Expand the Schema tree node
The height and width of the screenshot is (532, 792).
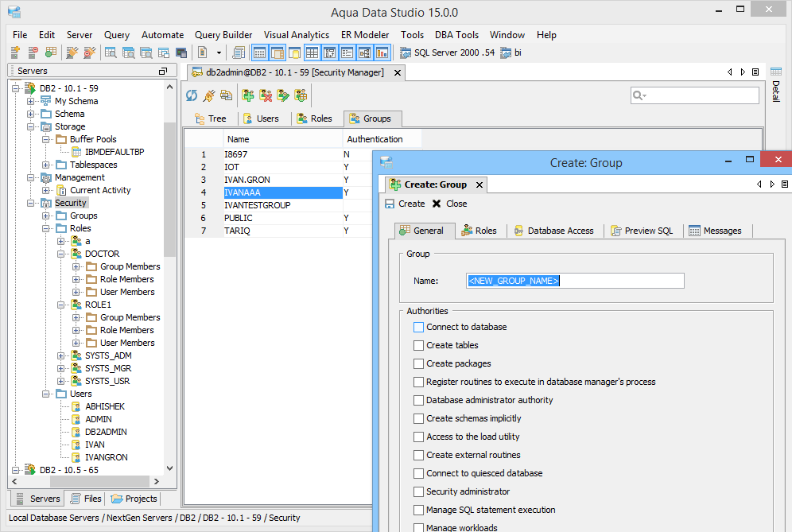31,114
